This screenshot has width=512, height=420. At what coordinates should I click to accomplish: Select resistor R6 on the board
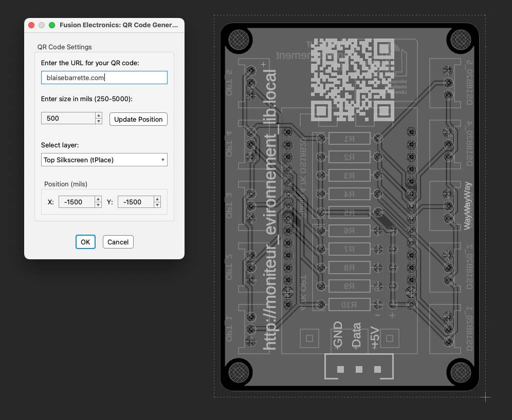point(350,231)
